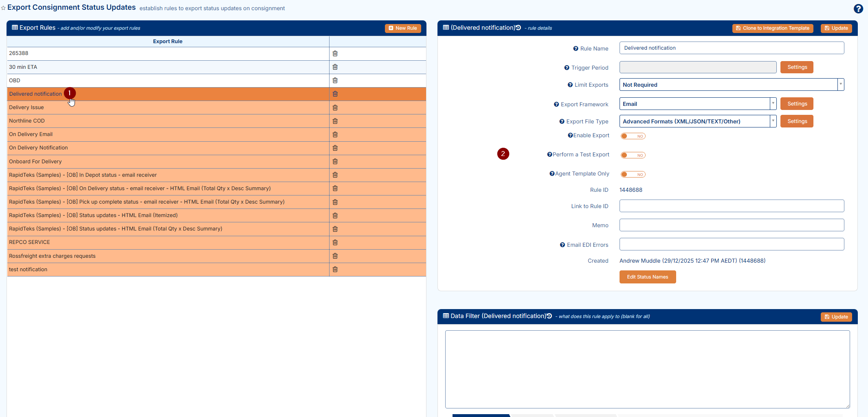
Task: Click the help question mark icon top right
Action: 858,9
